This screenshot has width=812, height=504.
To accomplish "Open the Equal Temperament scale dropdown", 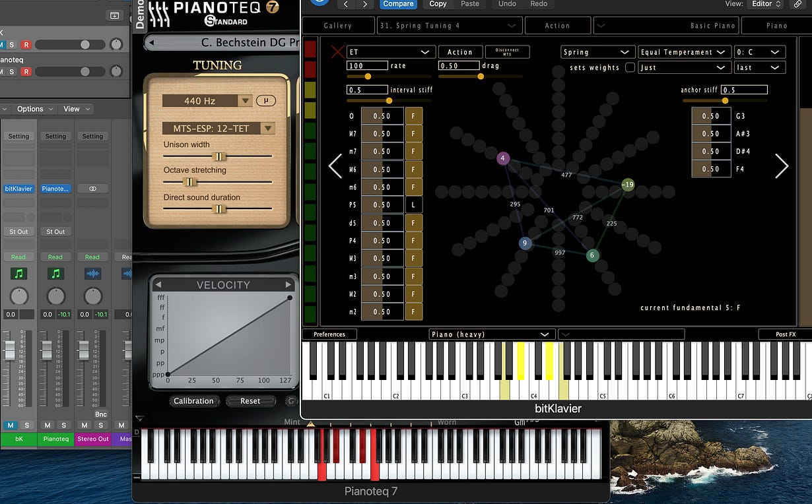I will [685, 52].
